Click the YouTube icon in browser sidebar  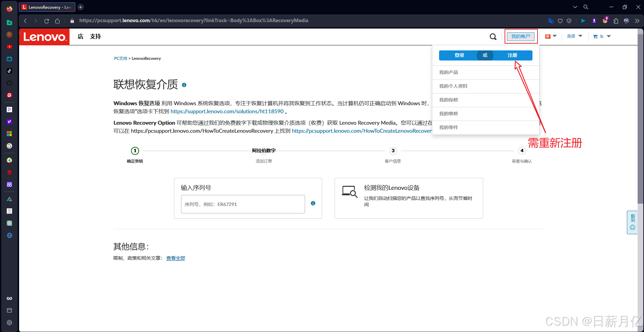tap(9, 47)
